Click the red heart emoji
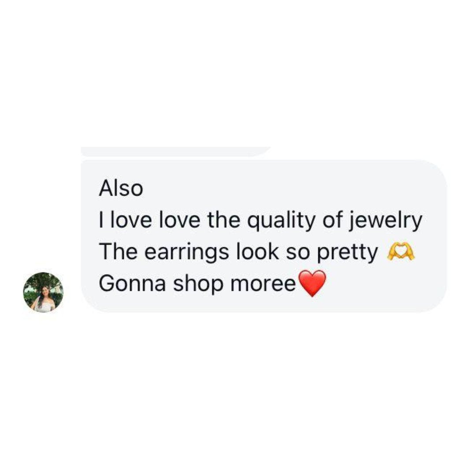The width and height of the screenshot is (476, 476). tap(312, 283)
